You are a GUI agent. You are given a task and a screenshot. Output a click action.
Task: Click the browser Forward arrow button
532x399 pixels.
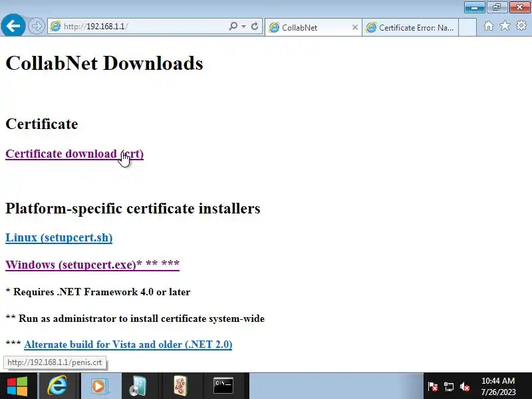pos(37,26)
